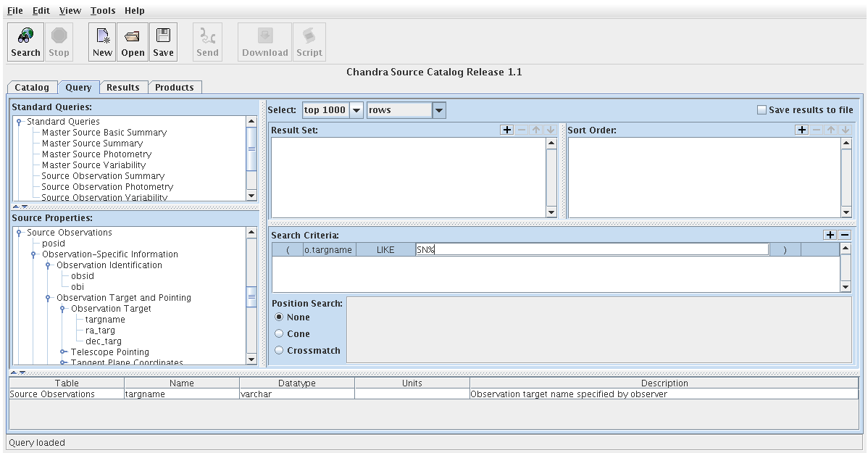Select Master Source Photometry standard query
Image resolution: width=868 pixels, height=453 pixels.
click(96, 154)
